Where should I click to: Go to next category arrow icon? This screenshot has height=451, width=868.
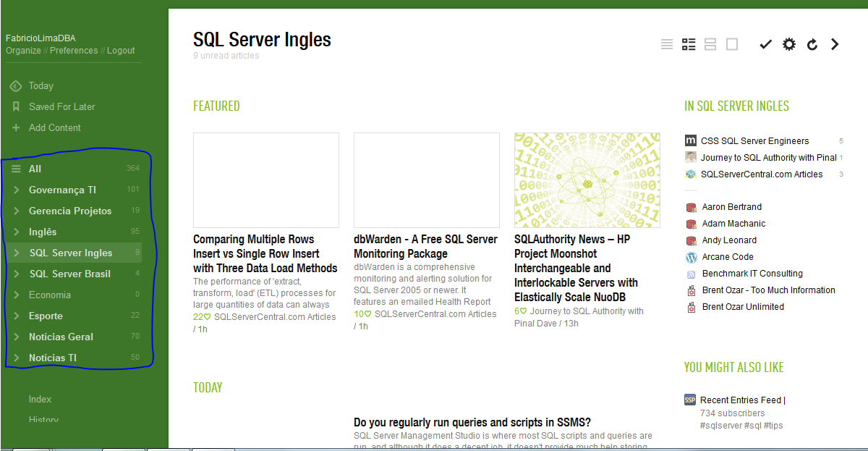(835, 45)
